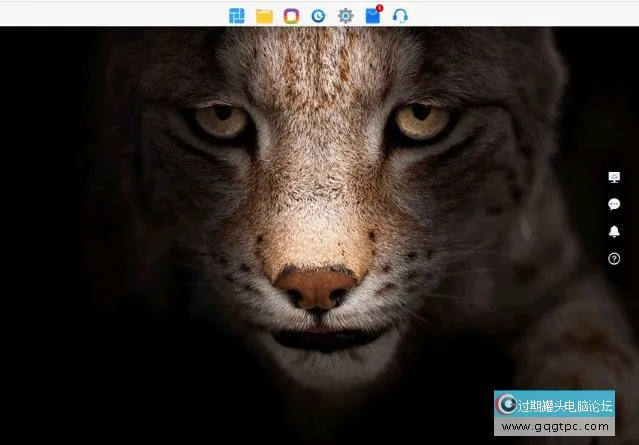The image size is (639, 445).
Task: Open the purple-orange square app icon
Action: (x=291, y=16)
